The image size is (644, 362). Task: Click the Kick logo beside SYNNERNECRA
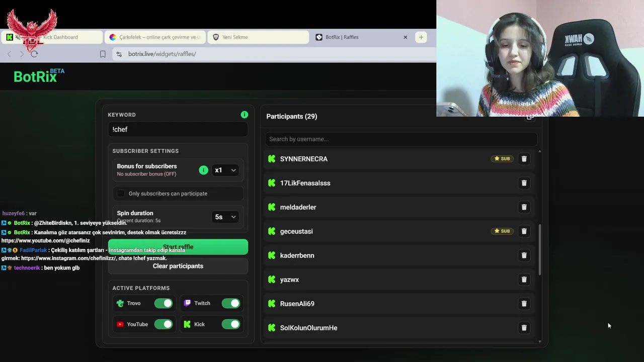[x=272, y=159]
